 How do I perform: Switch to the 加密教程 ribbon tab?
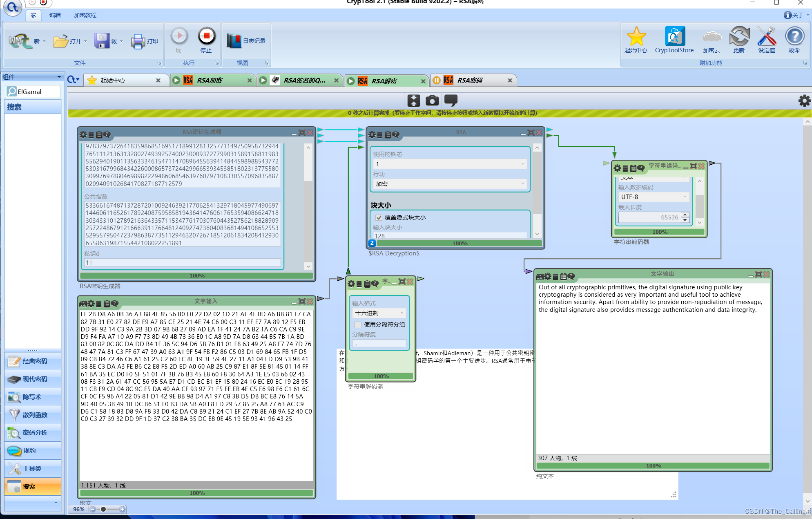click(85, 15)
